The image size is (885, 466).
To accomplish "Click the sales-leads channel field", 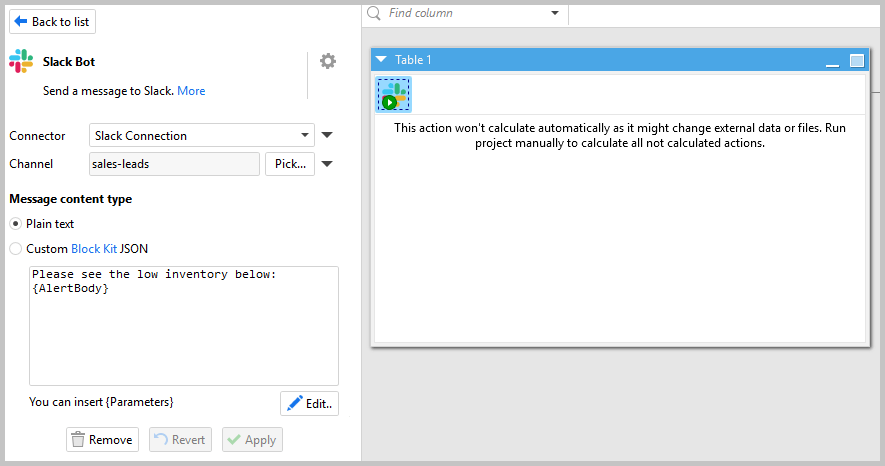I will pos(174,164).
